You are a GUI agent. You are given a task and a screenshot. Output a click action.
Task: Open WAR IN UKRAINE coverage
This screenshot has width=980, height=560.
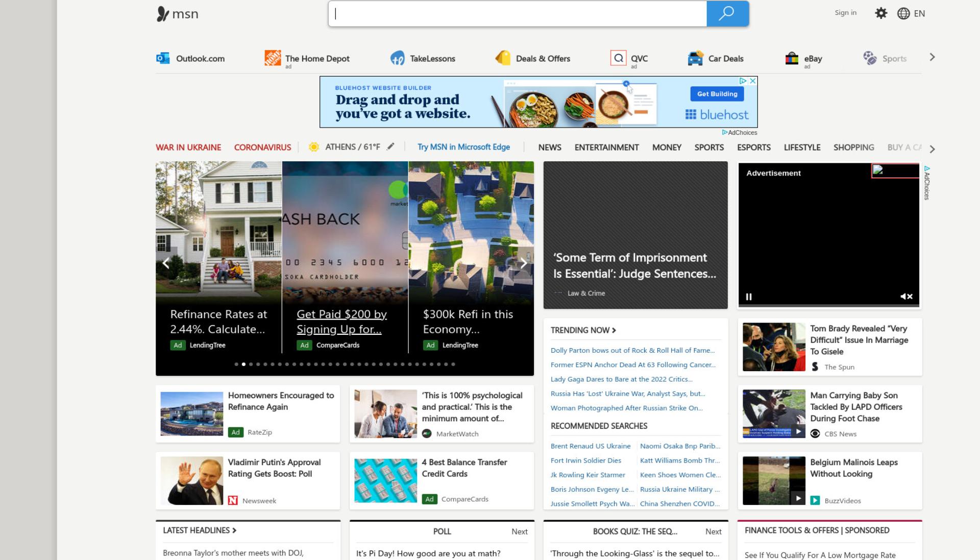[x=188, y=147]
